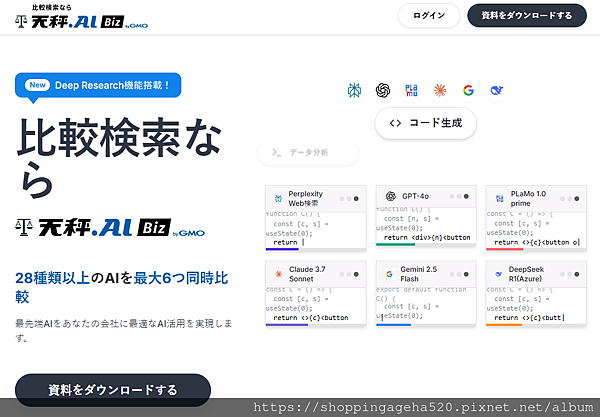Click the Gemini 2.5 Flash card title
This screenshot has width=600, height=417.
[419, 274]
